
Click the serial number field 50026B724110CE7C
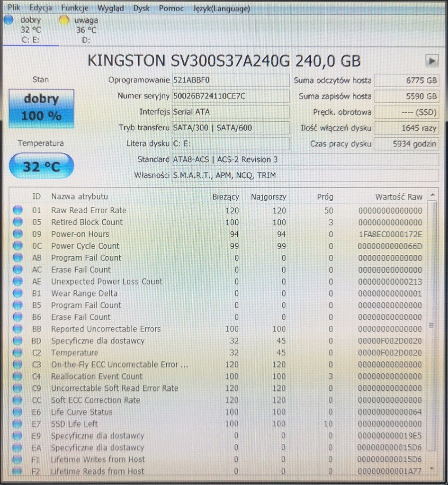(x=230, y=96)
